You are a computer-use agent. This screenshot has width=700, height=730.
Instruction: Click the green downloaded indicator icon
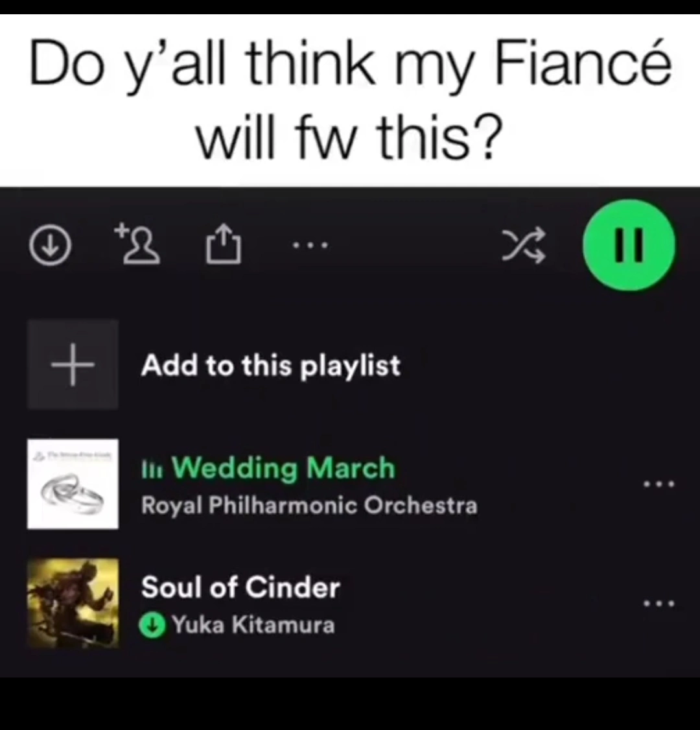152,625
